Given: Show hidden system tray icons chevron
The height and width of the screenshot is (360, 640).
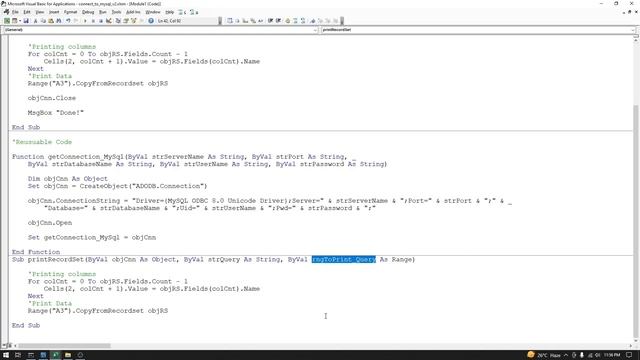Looking at the screenshot, I should (566, 355).
